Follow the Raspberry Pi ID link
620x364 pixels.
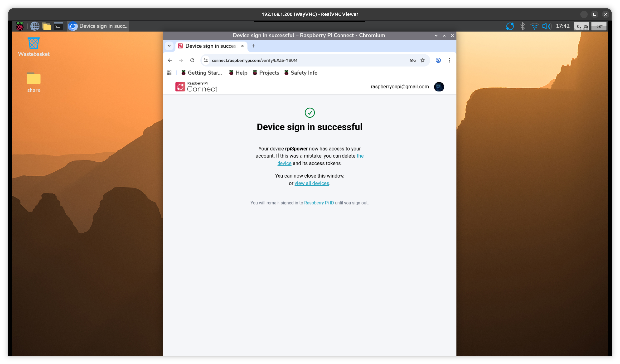tap(319, 203)
